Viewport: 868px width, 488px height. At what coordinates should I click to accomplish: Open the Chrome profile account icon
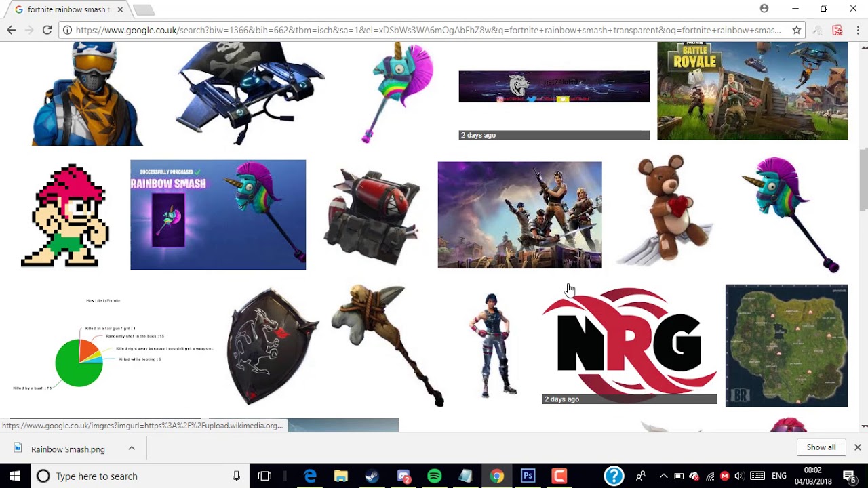pyautogui.click(x=764, y=8)
